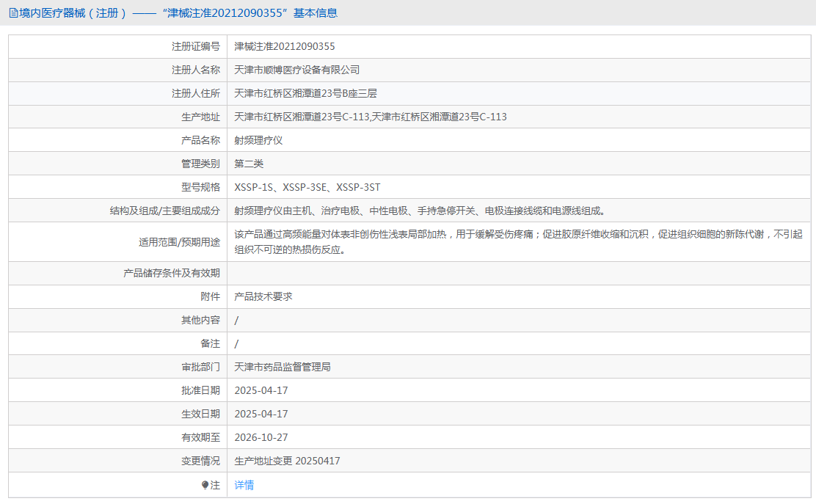This screenshot has width=816, height=504.
Task: Click the 备注 label
Action: [211, 343]
